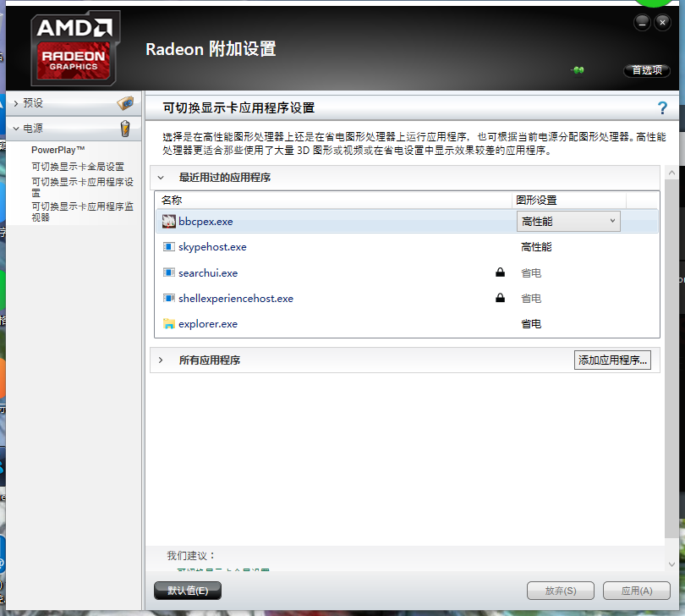Select the explorer.exe row name

tap(208, 324)
